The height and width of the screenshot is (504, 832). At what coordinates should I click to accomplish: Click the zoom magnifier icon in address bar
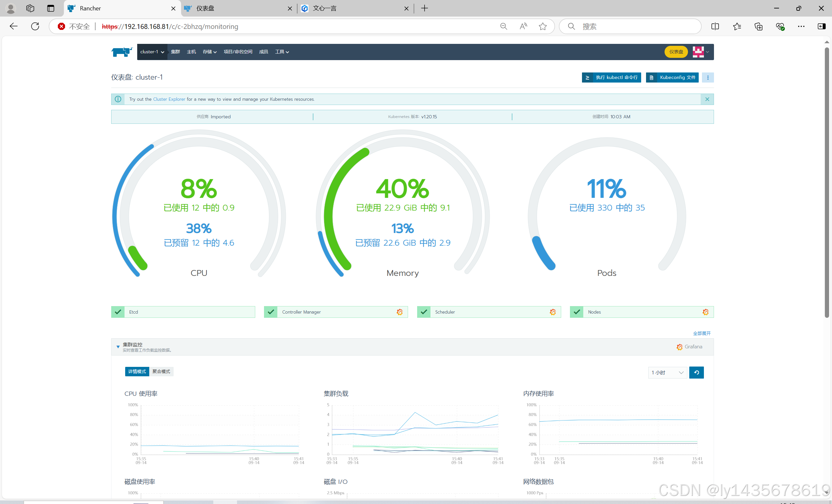point(503,26)
